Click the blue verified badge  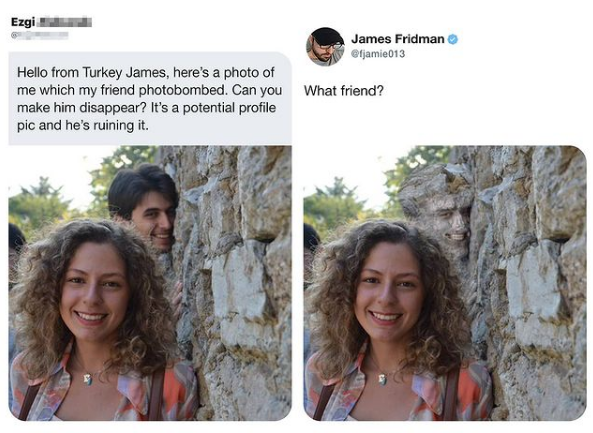(453, 39)
